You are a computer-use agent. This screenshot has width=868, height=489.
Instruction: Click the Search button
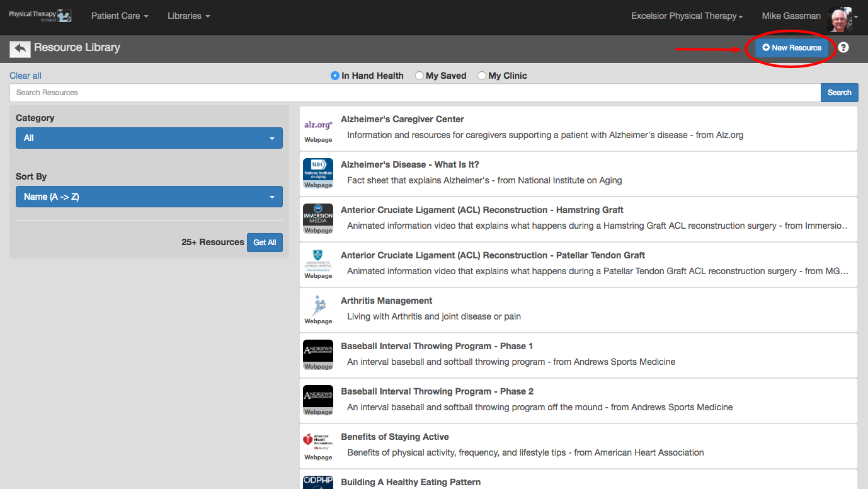point(839,93)
